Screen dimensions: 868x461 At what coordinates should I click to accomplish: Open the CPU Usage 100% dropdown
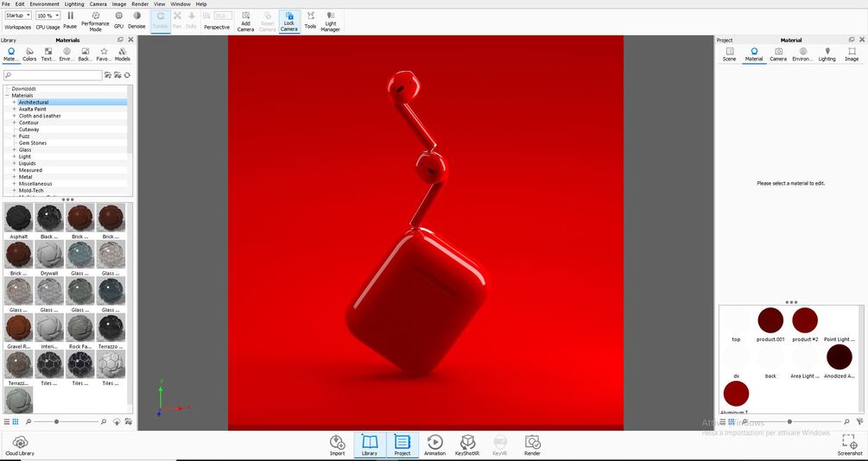48,16
